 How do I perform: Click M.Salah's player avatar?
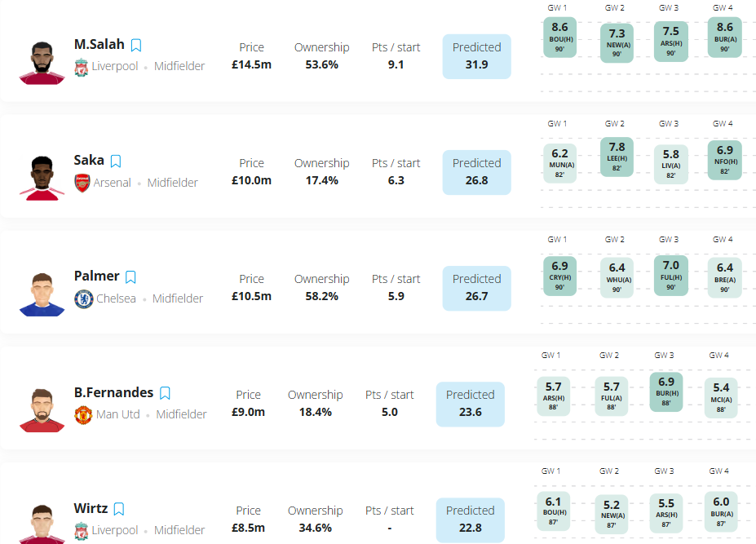[42, 61]
